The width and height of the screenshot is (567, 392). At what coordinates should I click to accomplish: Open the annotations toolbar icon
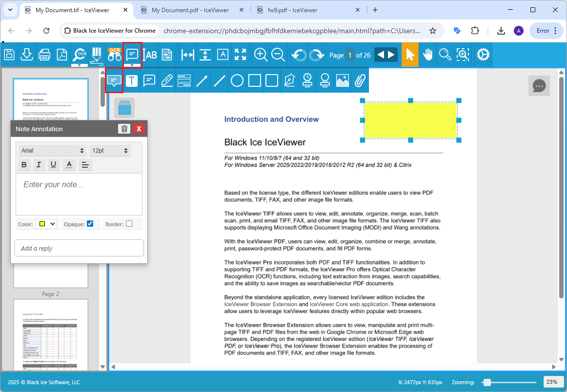pyautogui.click(x=132, y=55)
